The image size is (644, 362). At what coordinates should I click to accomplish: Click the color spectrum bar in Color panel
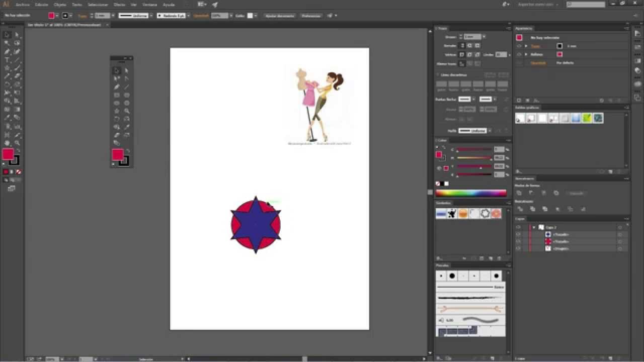click(471, 193)
